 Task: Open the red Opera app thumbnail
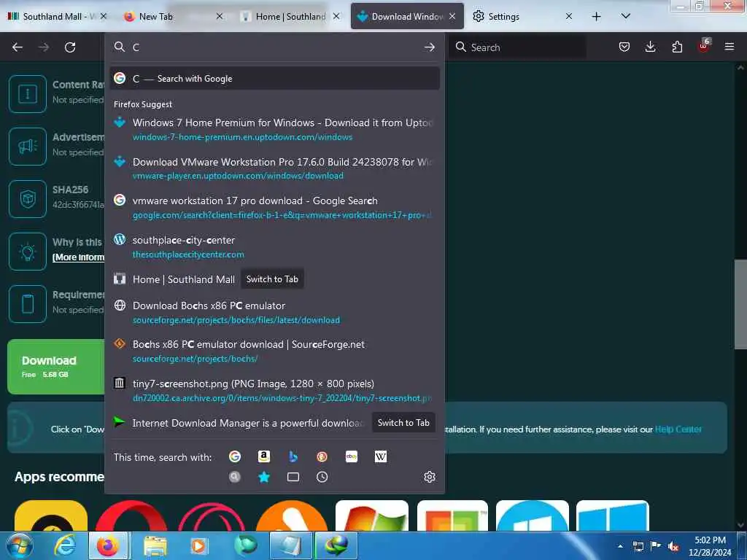coord(131,516)
